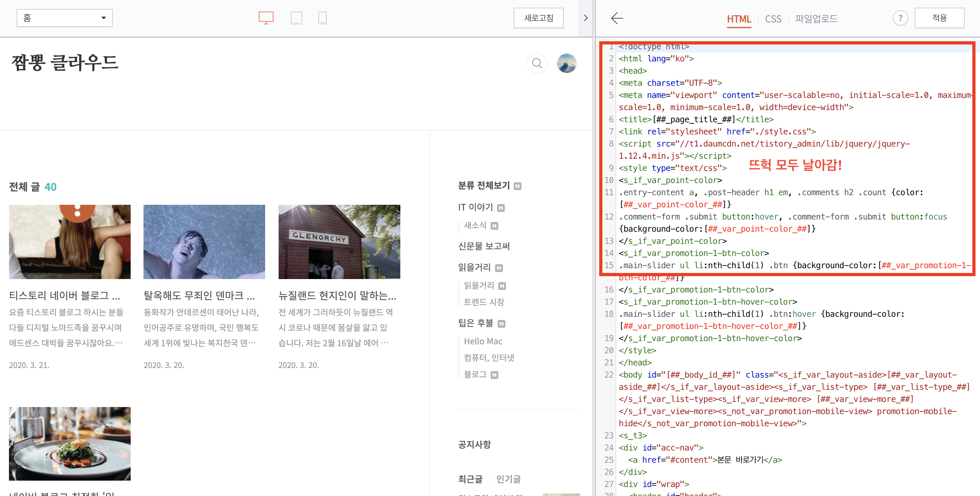
Task: Open Glenorchy shed post thumbnail
Action: [339, 242]
